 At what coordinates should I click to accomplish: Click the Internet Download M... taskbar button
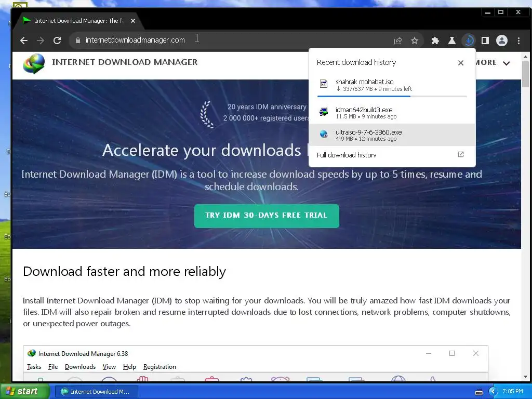pos(96,392)
